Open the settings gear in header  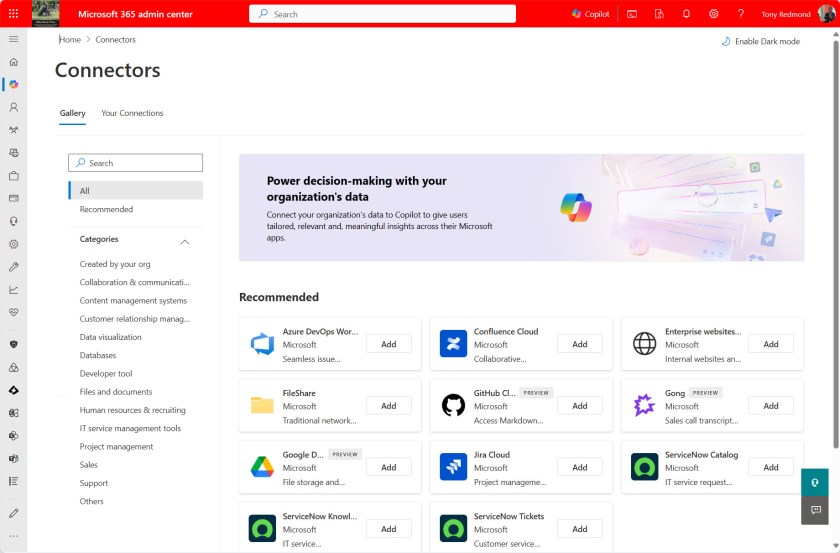coord(714,14)
